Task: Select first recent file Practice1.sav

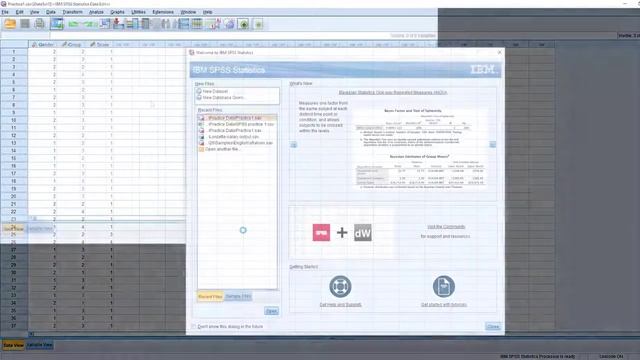Action: (x=237, y=118)
